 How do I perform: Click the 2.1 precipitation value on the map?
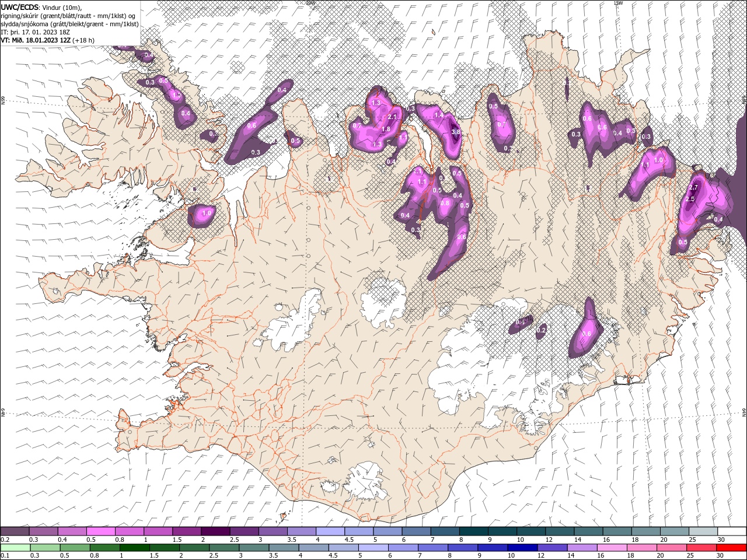coord(392,117)
